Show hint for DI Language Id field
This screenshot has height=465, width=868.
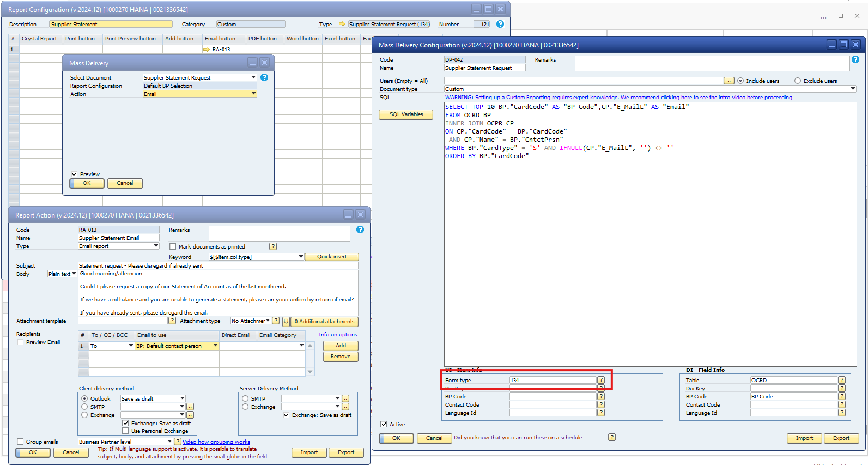click(x=842, y=413)
